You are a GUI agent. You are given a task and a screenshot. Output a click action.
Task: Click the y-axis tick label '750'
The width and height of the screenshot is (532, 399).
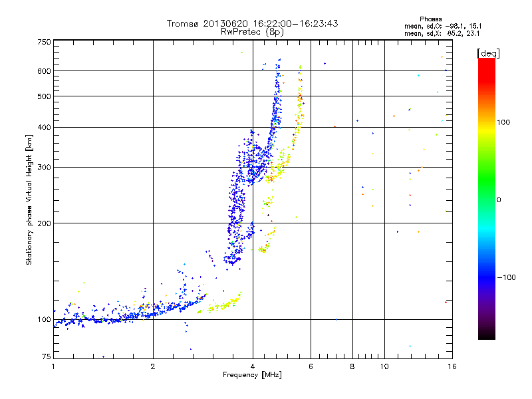pos(44,42)
